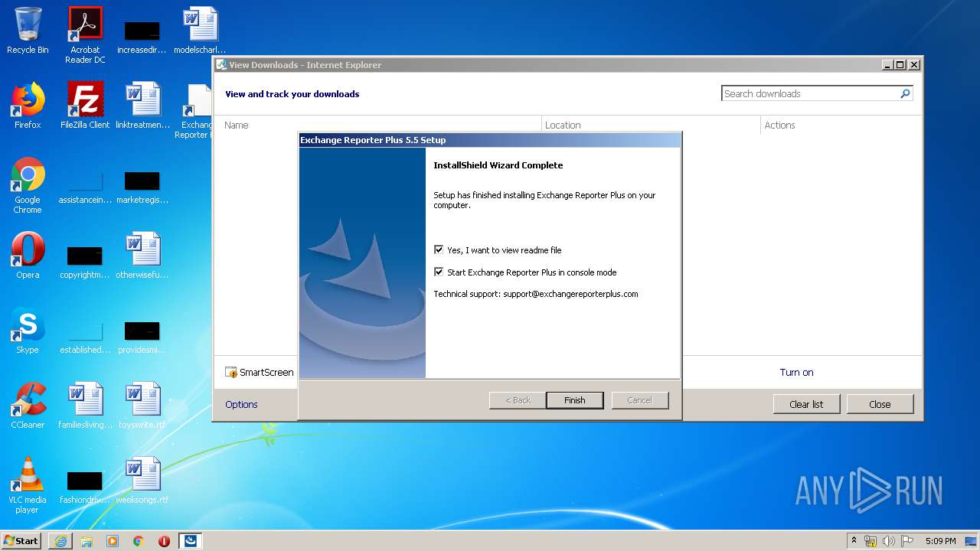Launch VLC media player shortcut
The width and height of the screenshot is (980, 551).
point(28,485)
